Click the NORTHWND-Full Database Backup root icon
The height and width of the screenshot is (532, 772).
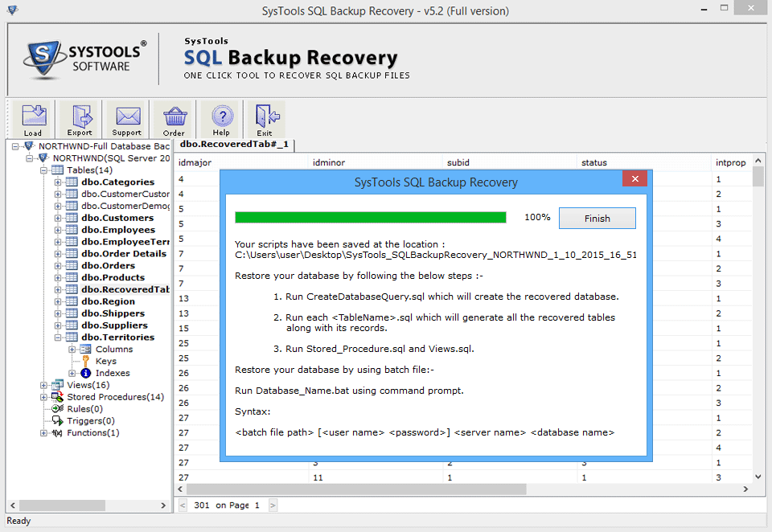pos(29,146)
